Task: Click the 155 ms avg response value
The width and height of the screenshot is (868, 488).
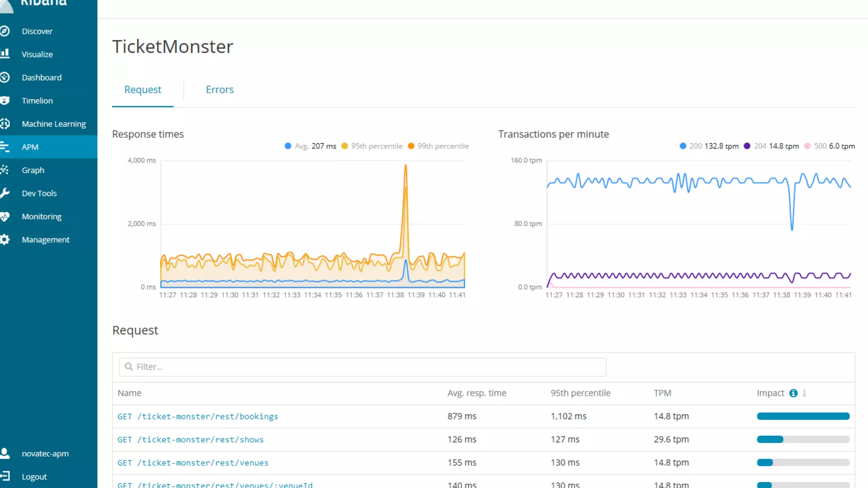Action: pos(462,463)
